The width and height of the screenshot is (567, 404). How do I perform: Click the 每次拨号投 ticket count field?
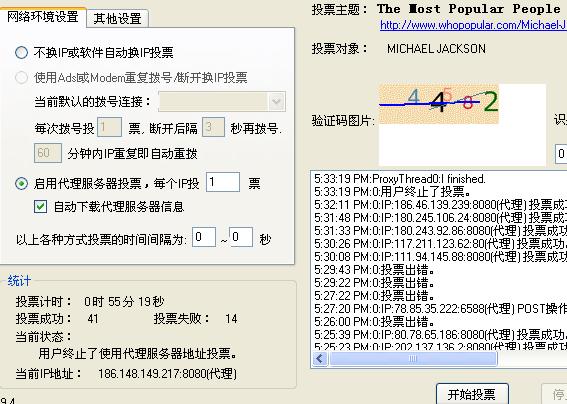tap(110, 127)
